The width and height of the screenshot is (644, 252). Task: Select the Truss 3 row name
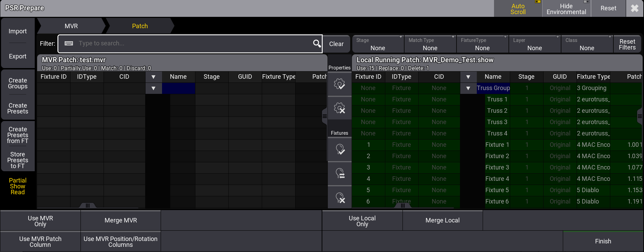(x=497, y=122)
